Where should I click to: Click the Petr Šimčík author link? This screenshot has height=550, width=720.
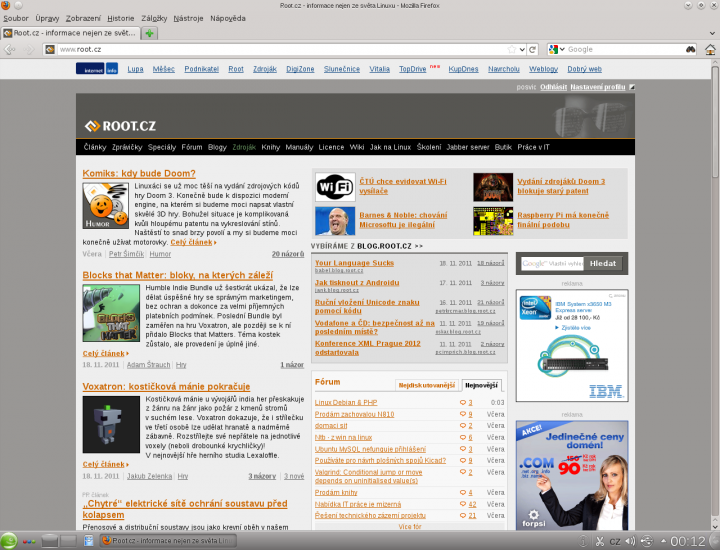click(126, 254)
